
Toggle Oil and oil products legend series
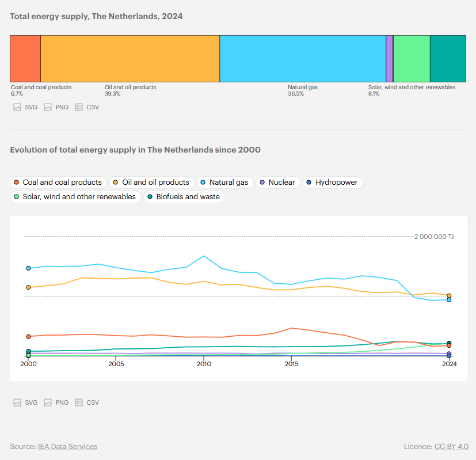coord(152,183)
